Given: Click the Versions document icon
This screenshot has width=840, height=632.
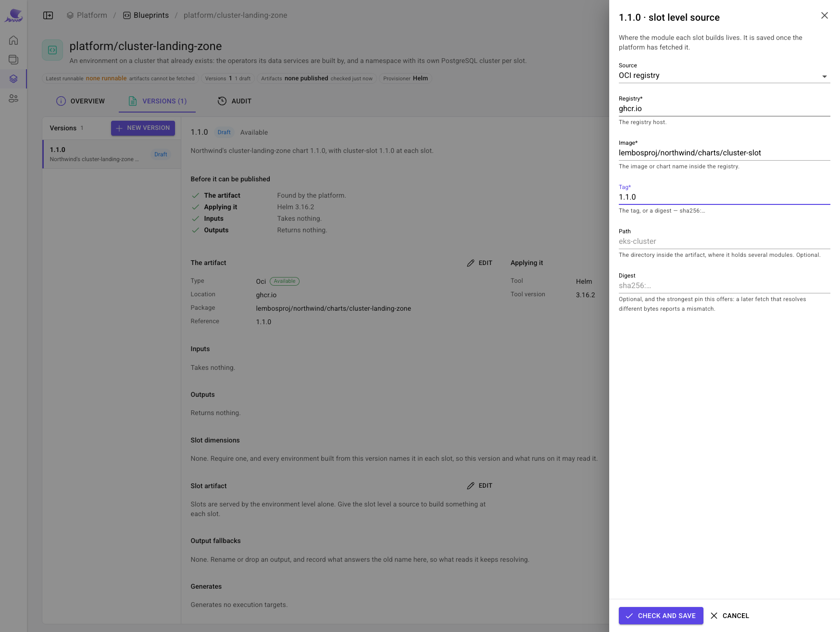Looking at the screenshot, I should 133,101.
